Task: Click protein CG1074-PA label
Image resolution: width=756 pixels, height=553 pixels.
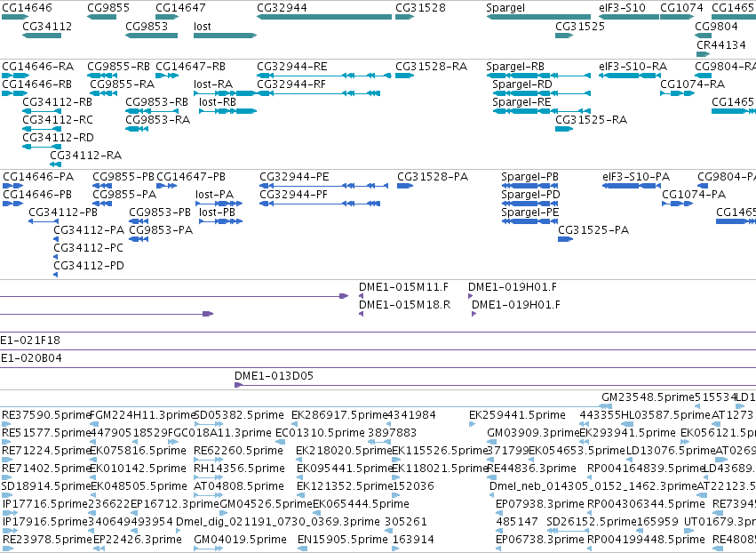Action: (694, 195)
